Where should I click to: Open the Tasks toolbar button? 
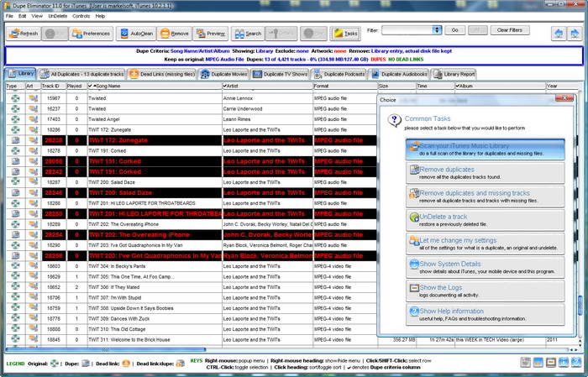tap(345, 34)
